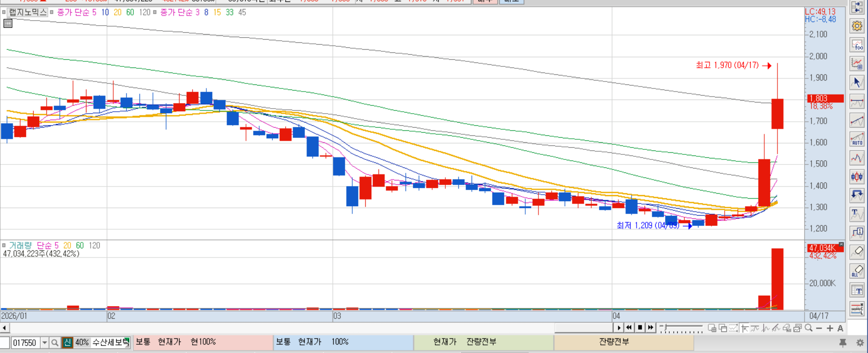Click the 최저 1,209 low price label
This screenshot has height=353, width=868.
tap(648, 226)
